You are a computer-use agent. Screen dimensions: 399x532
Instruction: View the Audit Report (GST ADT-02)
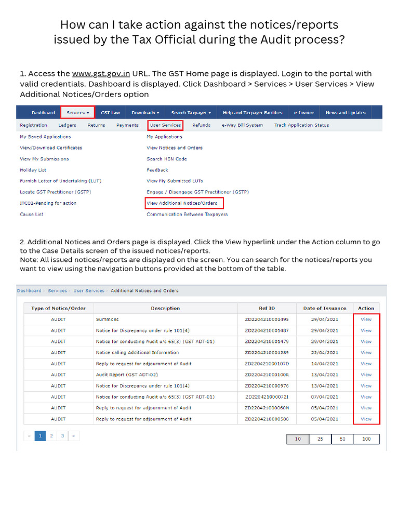point(366,375)
